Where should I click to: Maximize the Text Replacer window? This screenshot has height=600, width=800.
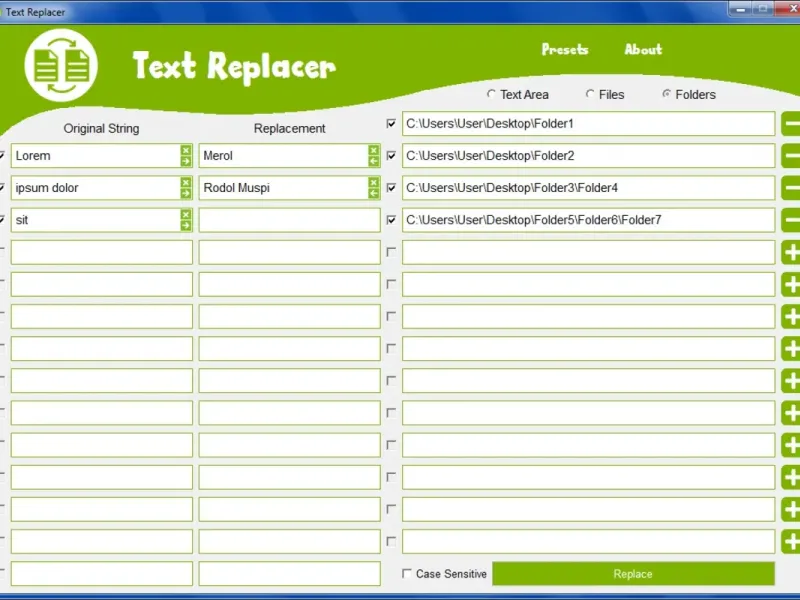pos(763,9)
